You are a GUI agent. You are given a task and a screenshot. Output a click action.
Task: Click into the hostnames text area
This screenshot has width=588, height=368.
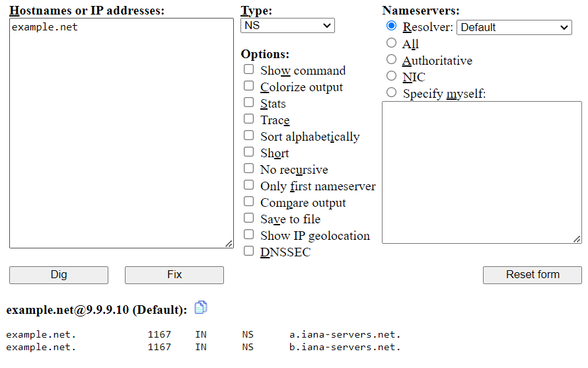coord(121,132)
